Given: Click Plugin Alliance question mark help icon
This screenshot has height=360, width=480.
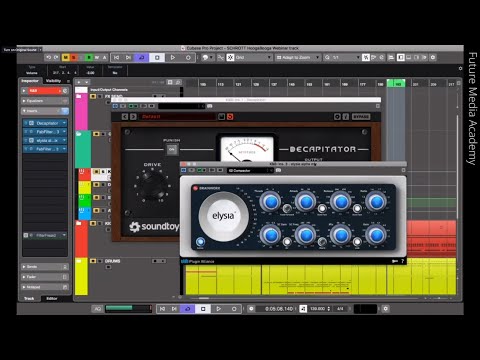Looking at the screenshot, I should (x=402, y=261).
